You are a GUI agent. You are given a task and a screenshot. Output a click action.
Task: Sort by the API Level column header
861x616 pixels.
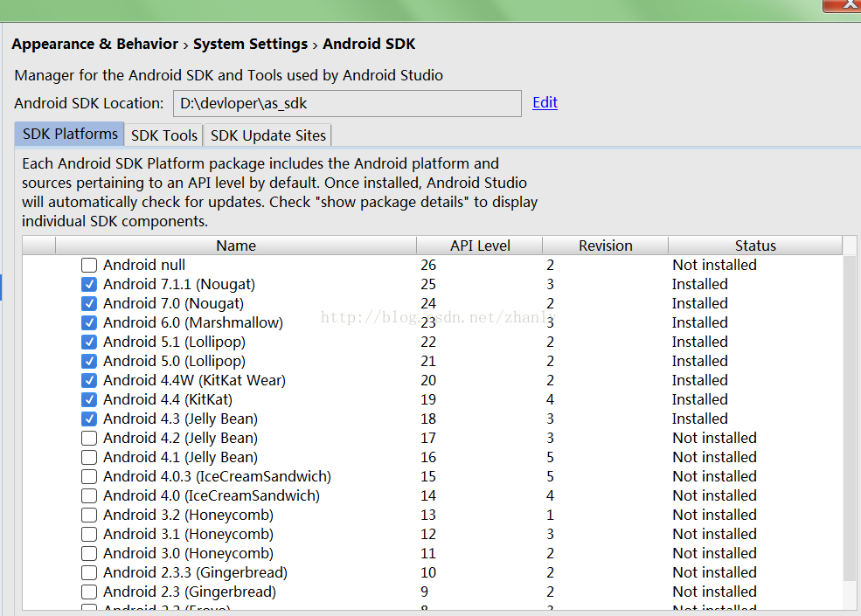(x=480, y=246)
